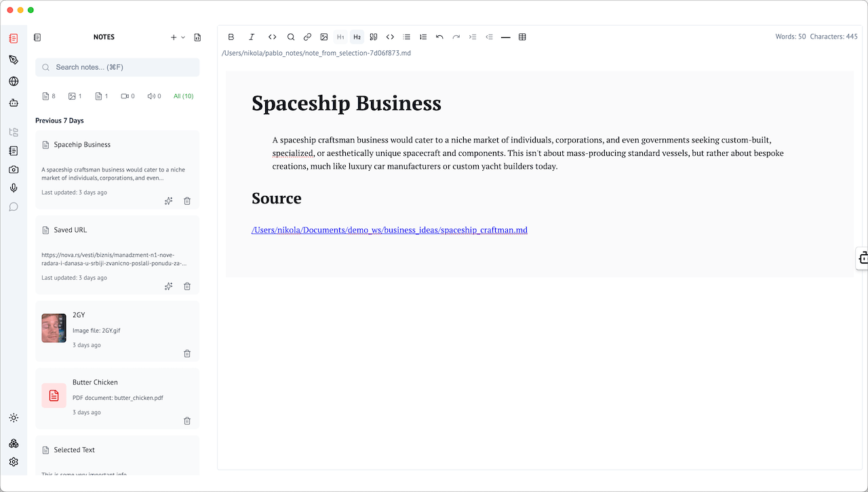Click the Words: 50 counter
Viewport: 868px width, 492px height.
[x=791, y=37]
